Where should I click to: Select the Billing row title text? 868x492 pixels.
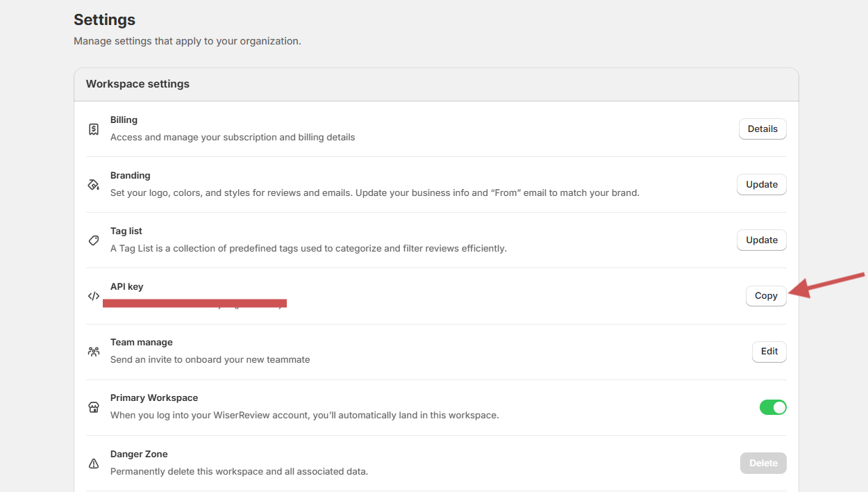(124, 120)
